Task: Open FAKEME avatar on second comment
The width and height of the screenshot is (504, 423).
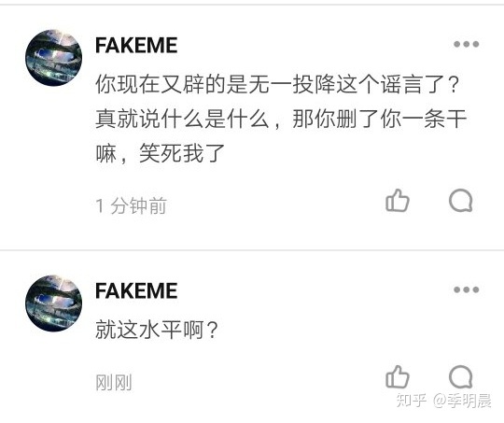Action: (54, 303)
